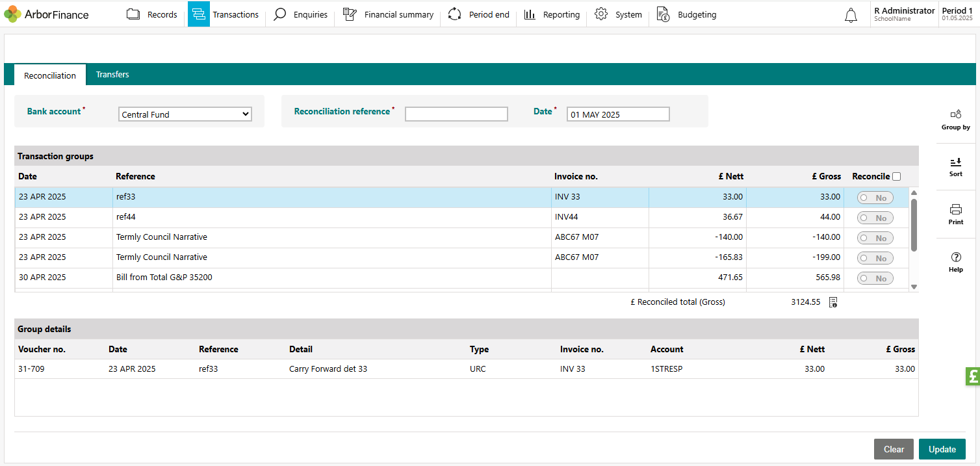Open the notifications bell icon
Screen dimensions: 980x466
(x=851, y=15)
